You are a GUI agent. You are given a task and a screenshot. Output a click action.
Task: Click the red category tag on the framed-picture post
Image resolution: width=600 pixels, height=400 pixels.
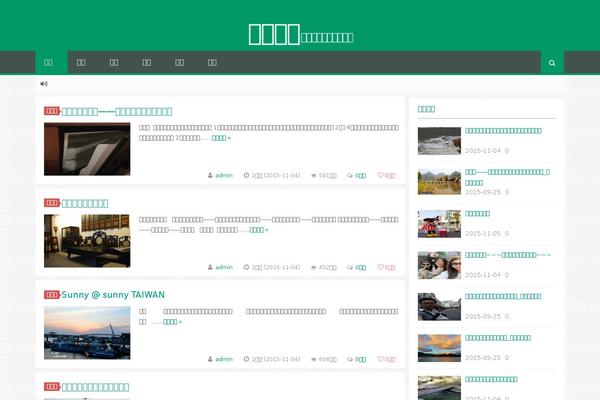tap(52, 111)
